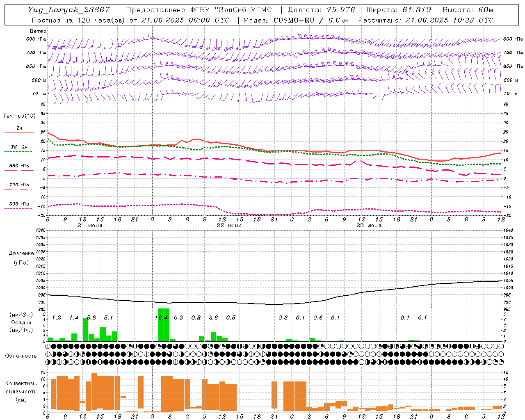
Task: Click the Давление panel label
Action: 21,253
